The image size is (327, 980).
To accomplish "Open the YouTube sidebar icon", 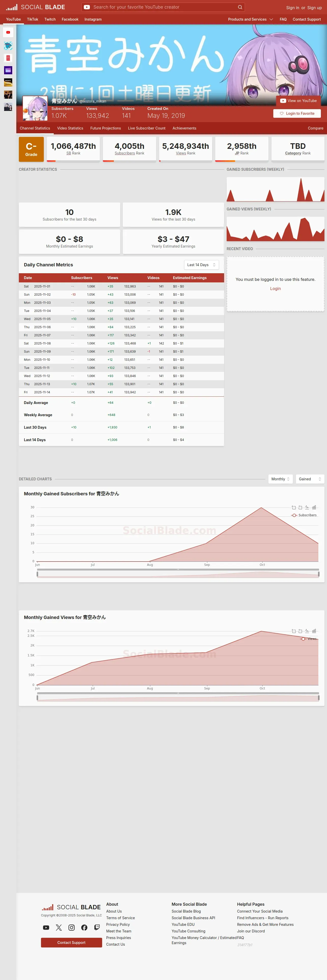I will point(8,32).
